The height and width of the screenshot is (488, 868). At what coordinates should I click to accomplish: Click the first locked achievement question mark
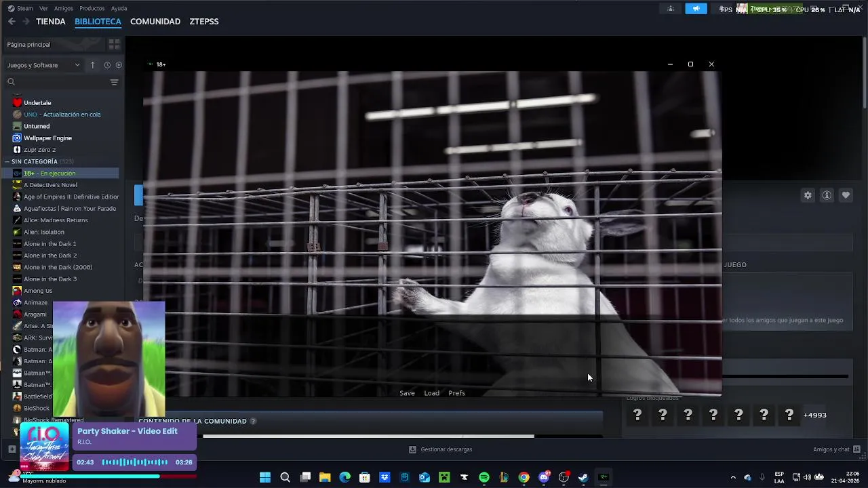[x=637, y=415]
